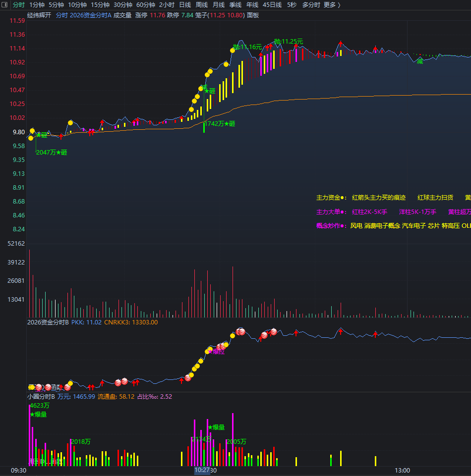Click the 流通盘: 58.12 value
Viewport: 471px width, 476px height.
click(x=116, y=397)
